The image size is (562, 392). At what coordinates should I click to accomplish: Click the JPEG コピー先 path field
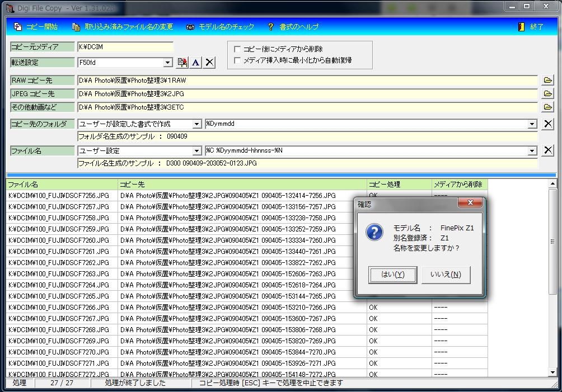[307, 94]
